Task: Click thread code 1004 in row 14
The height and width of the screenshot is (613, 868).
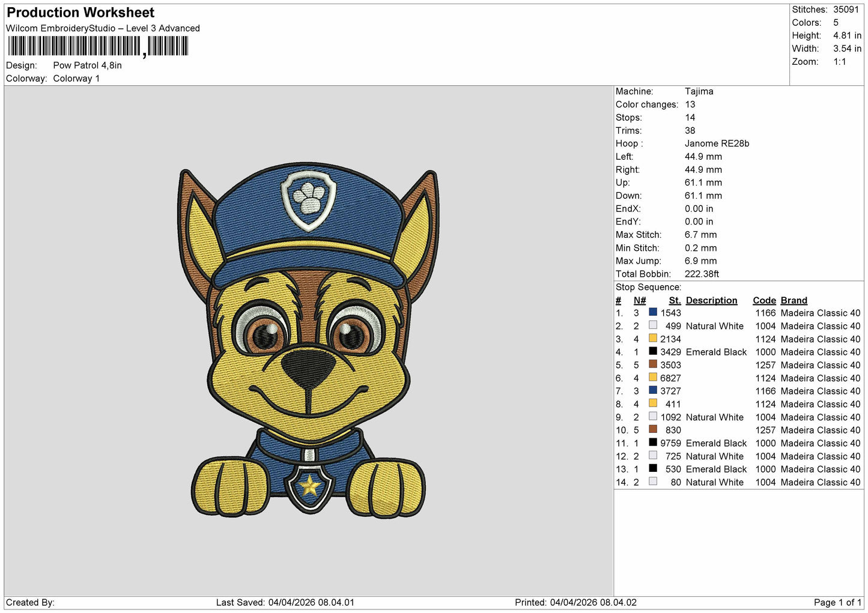Action: (766, 482)
